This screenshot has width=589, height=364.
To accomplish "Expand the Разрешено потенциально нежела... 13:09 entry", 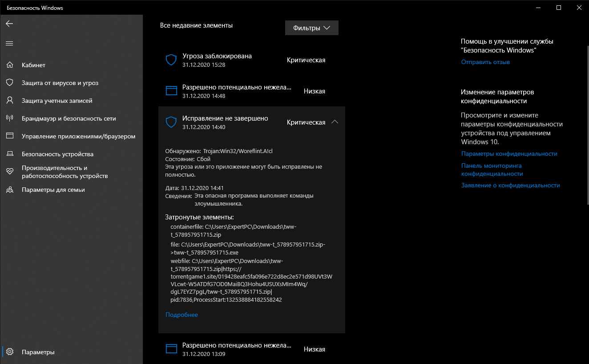I will pyautogui.click(x=252, y=349).
